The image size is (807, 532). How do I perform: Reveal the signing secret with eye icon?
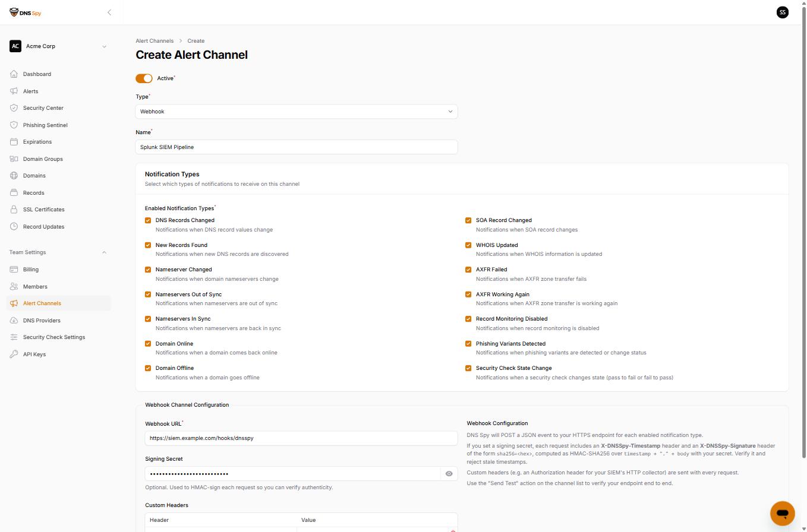coord(449,474)
